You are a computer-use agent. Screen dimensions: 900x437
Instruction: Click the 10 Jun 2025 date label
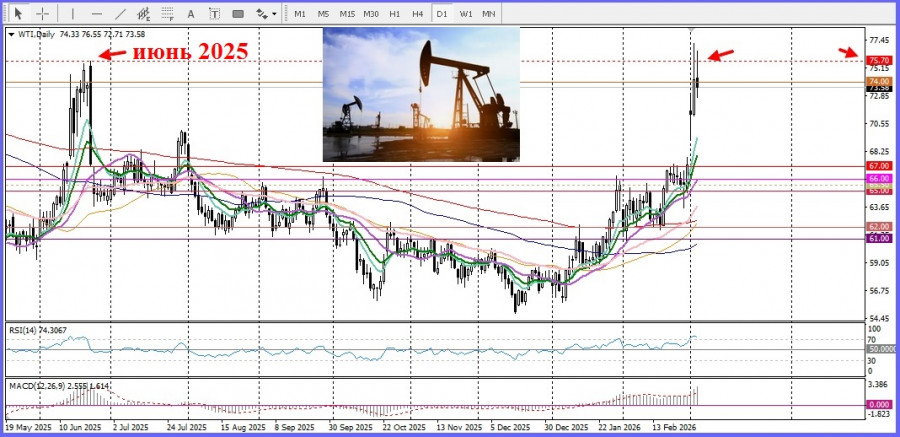click(x=80, y=428)
